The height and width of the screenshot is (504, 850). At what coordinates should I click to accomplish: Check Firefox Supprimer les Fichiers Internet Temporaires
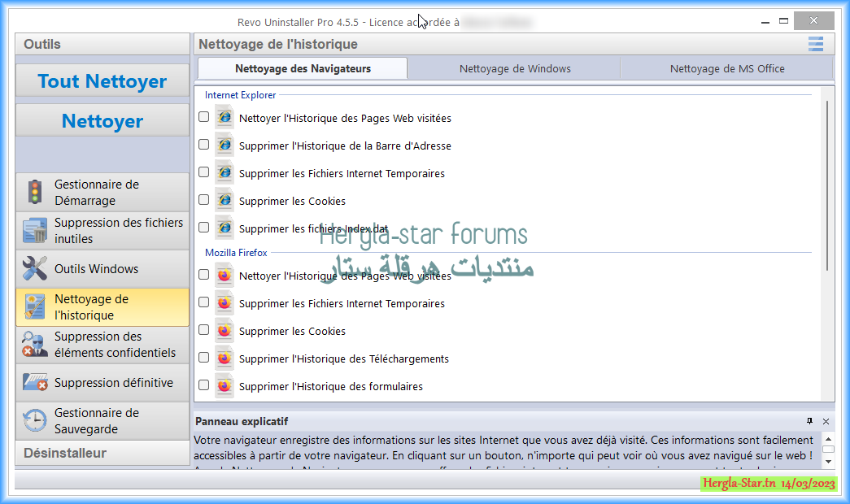[204, 302]
